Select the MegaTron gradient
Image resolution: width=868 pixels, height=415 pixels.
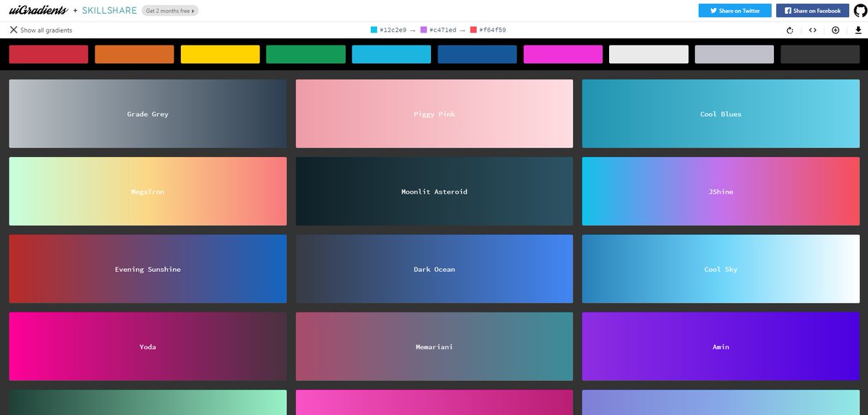coord(148,192)
